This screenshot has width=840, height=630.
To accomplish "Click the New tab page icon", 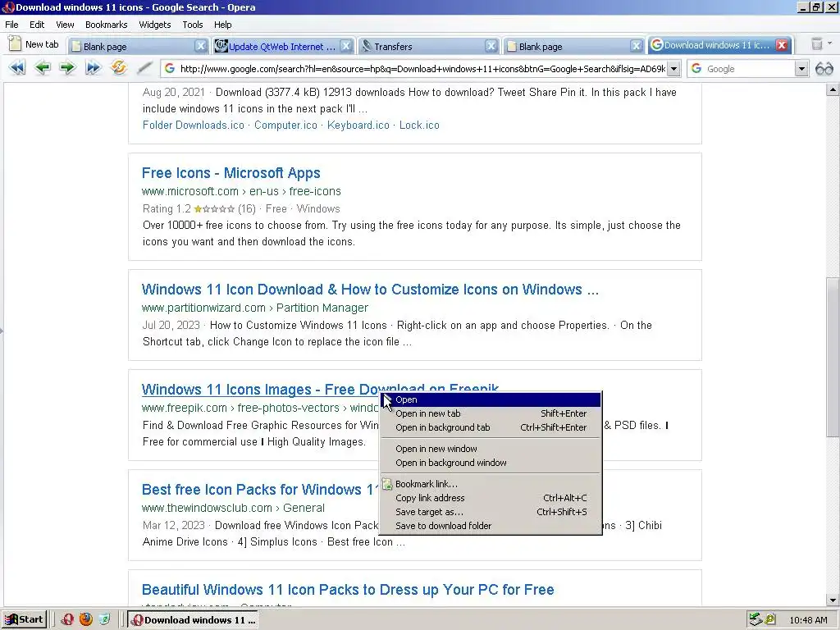I will pyautogui.click(x=16, y=44).
